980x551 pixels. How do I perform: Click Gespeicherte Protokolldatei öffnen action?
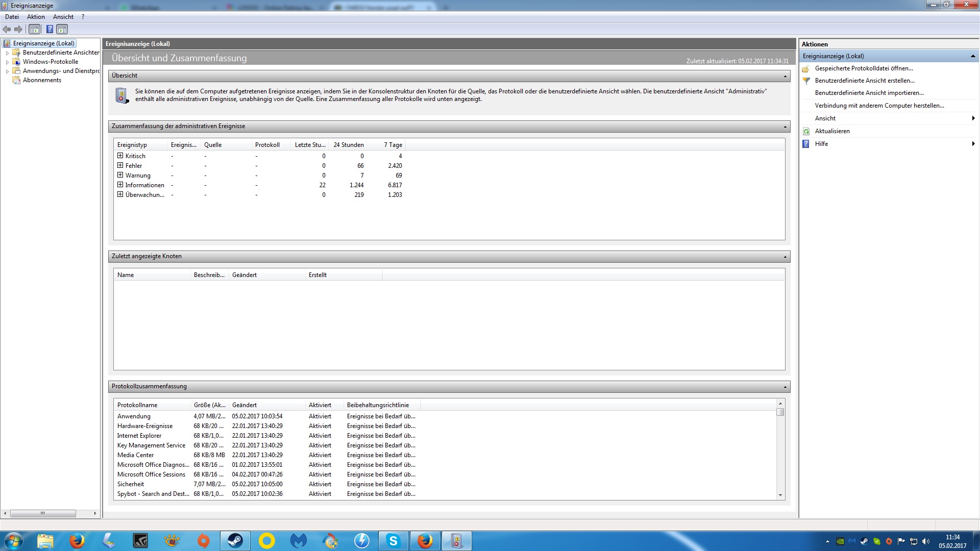coord(864,68)
